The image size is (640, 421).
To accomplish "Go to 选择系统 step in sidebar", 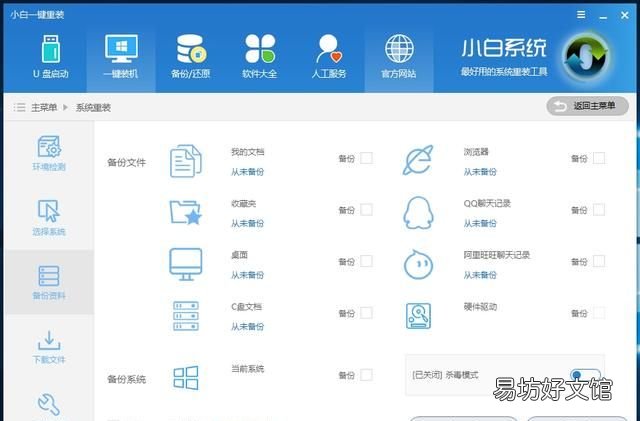I will [49, 217].
